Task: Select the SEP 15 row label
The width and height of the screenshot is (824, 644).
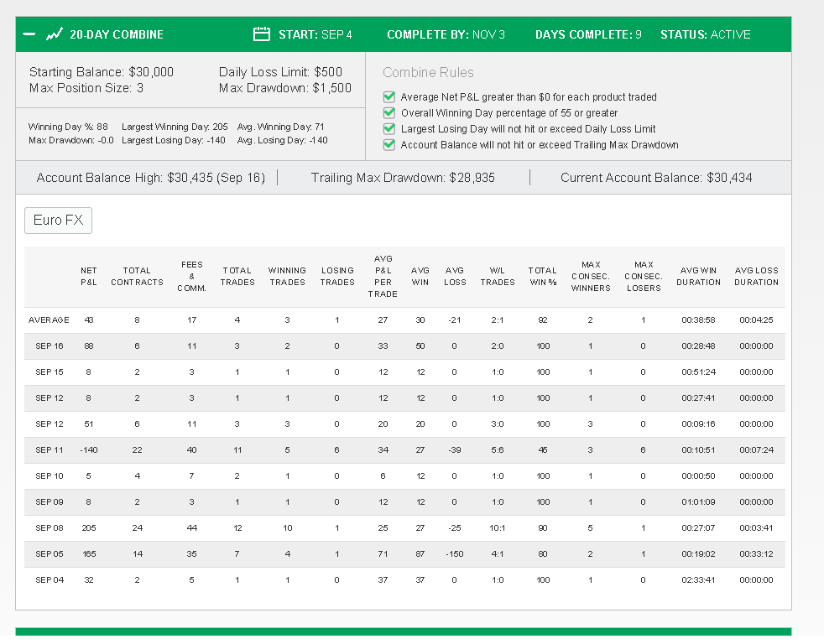Action: click(x=50, y=372)
